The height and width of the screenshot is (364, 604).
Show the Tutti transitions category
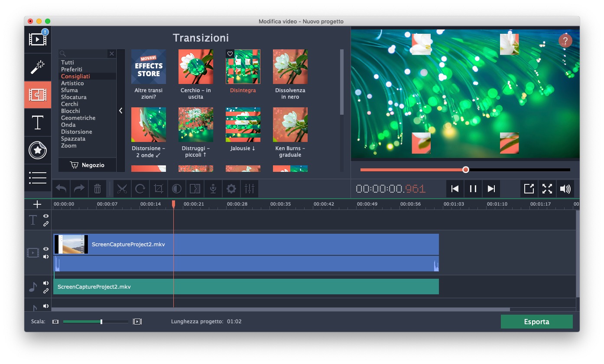point(68,62)
